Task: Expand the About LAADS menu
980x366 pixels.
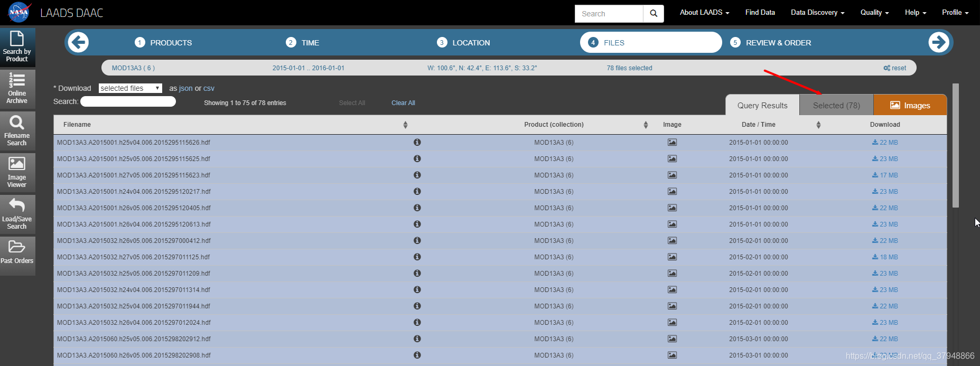Action: coord(704,12)
